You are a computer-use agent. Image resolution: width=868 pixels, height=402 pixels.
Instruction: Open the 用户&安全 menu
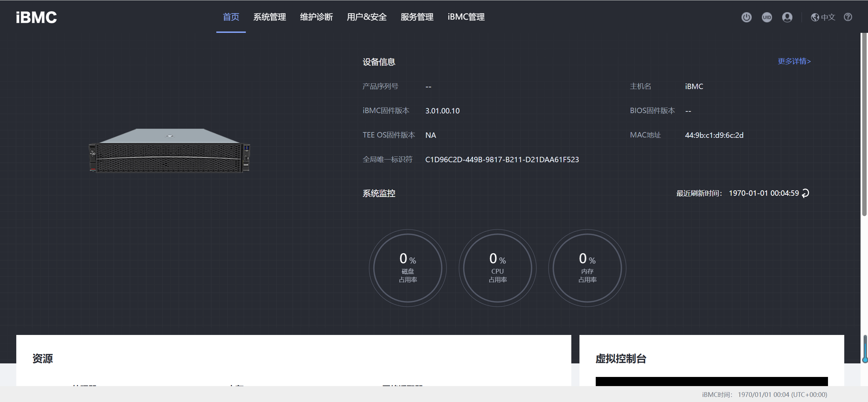[367, 17]
